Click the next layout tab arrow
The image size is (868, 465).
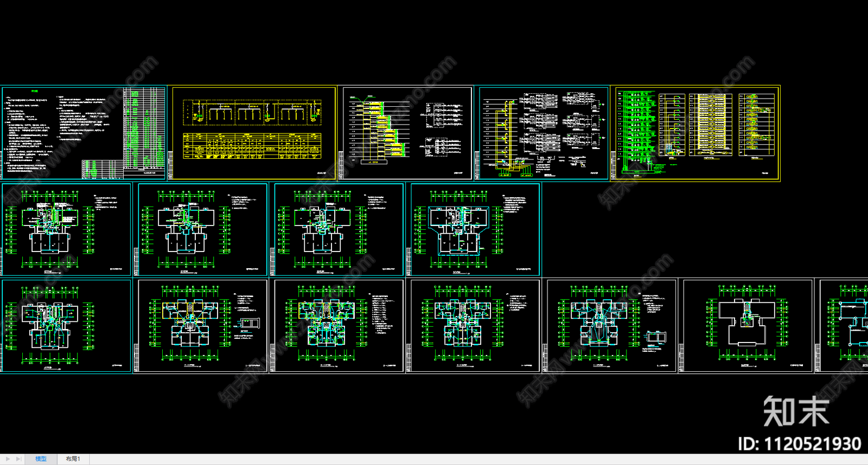coord(8,459)
